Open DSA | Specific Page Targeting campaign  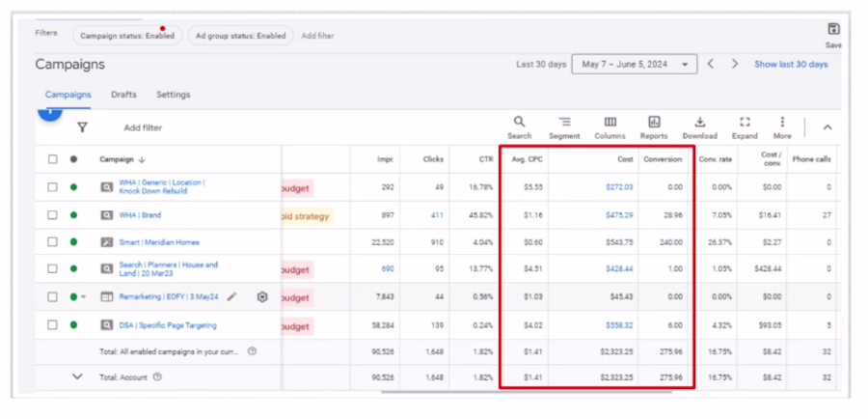point(168,325)
